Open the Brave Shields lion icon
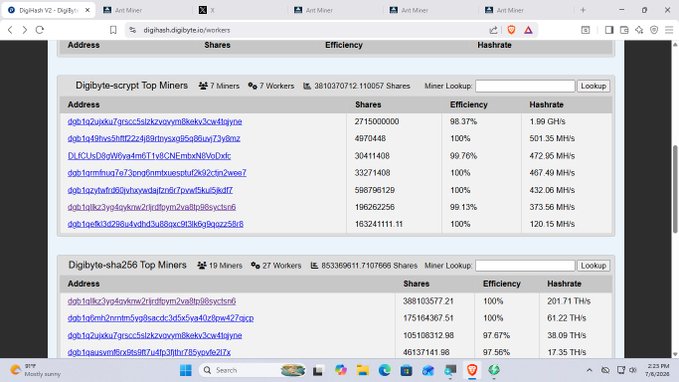Viewport: 679px width, 382px height. tap(511, 30)
